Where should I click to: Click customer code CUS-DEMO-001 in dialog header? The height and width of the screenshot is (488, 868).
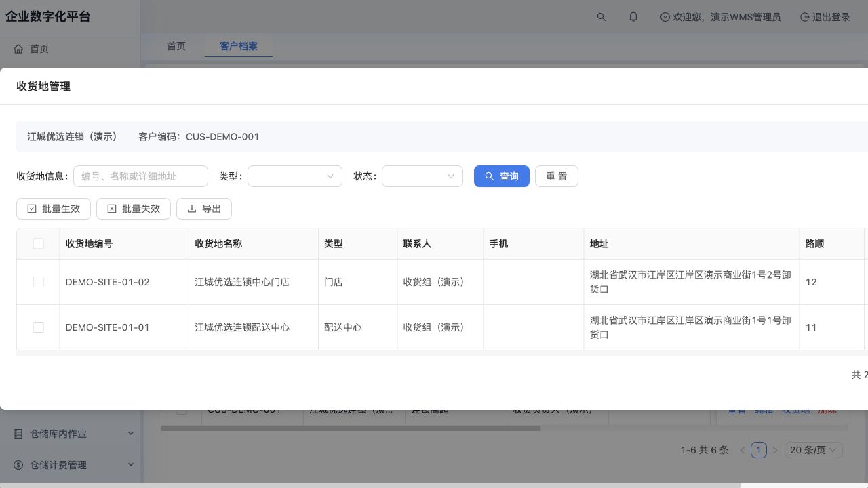pyautogui.click(x=222, y=137)
